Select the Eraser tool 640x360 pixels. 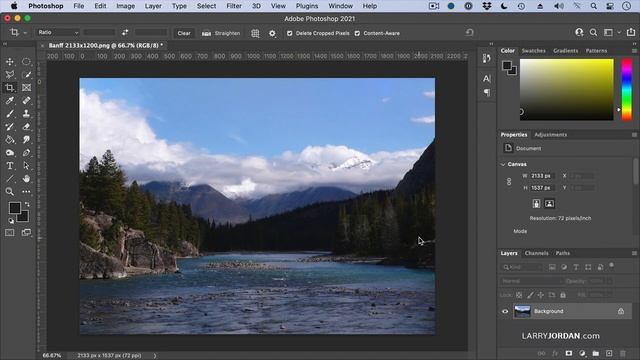point(26,127)
